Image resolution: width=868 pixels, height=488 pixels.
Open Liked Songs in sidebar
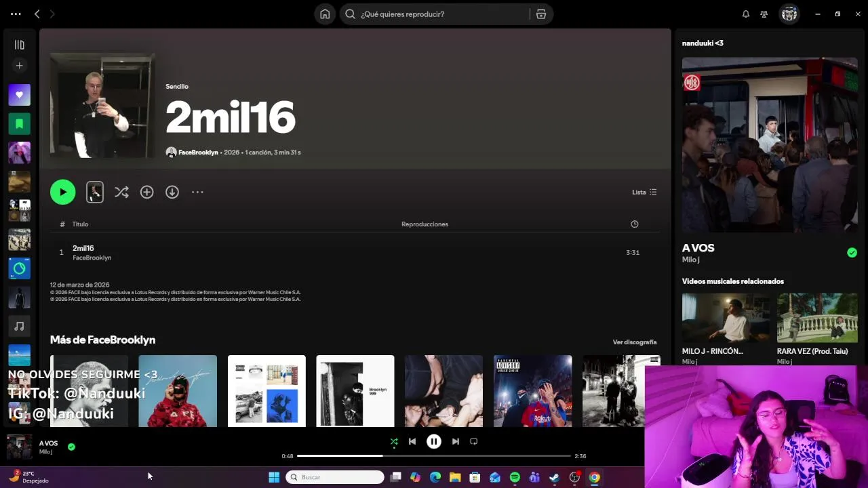click(x=19, y=95)
